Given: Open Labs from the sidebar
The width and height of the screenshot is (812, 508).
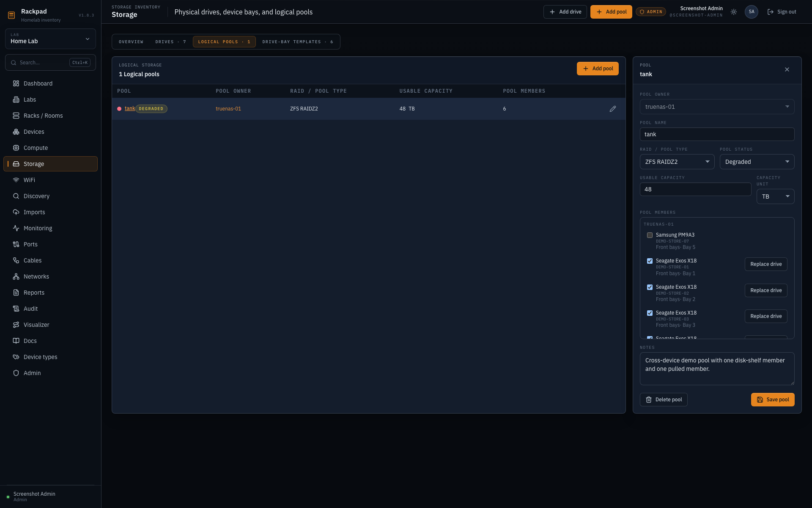Looking at the screenshot, I should tap(50, 99).
